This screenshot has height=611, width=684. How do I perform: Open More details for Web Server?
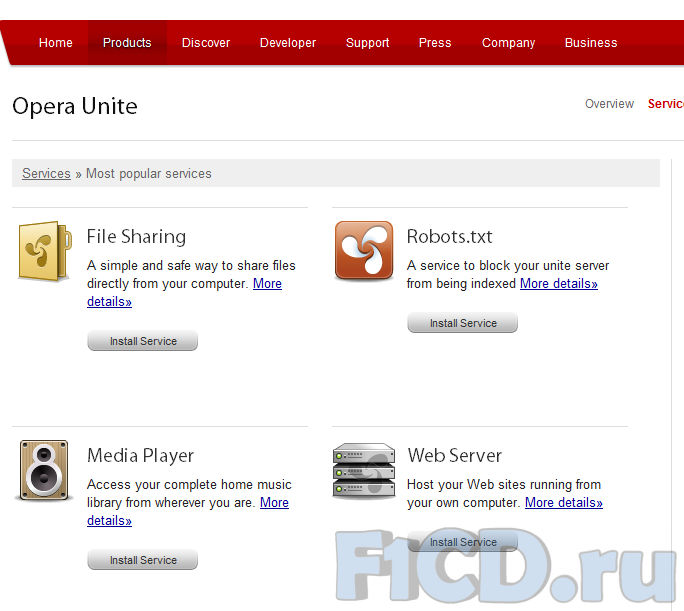click(x=564, y=502)
